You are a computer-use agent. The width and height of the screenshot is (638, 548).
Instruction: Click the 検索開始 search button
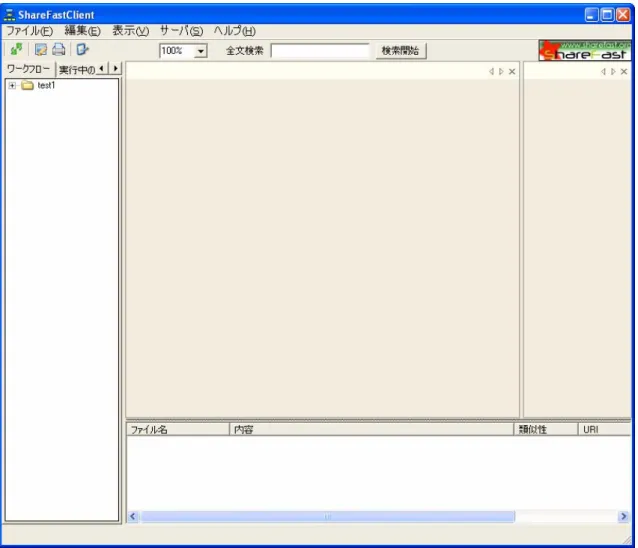click(x=401, y=51)
